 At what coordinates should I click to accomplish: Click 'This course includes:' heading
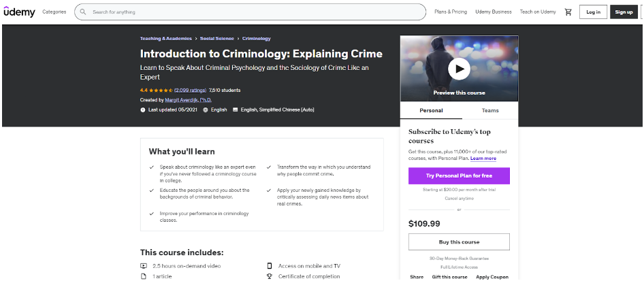pyautogui.click(x=182, y=252)
